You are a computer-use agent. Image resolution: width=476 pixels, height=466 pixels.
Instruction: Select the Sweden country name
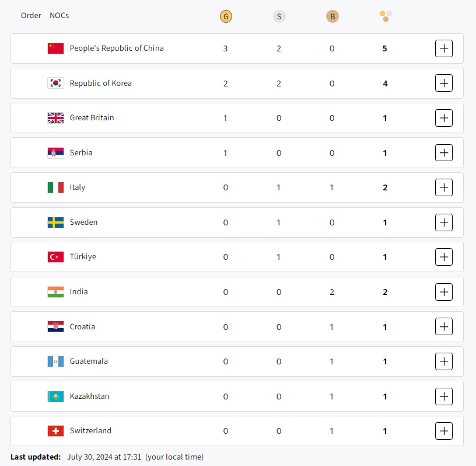point(83,222)
